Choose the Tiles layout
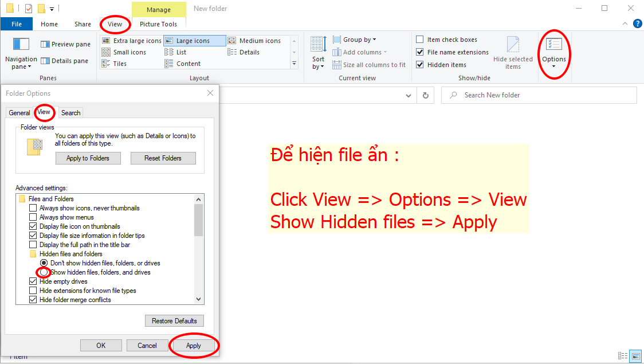644x364 pixels. point(114,64)
